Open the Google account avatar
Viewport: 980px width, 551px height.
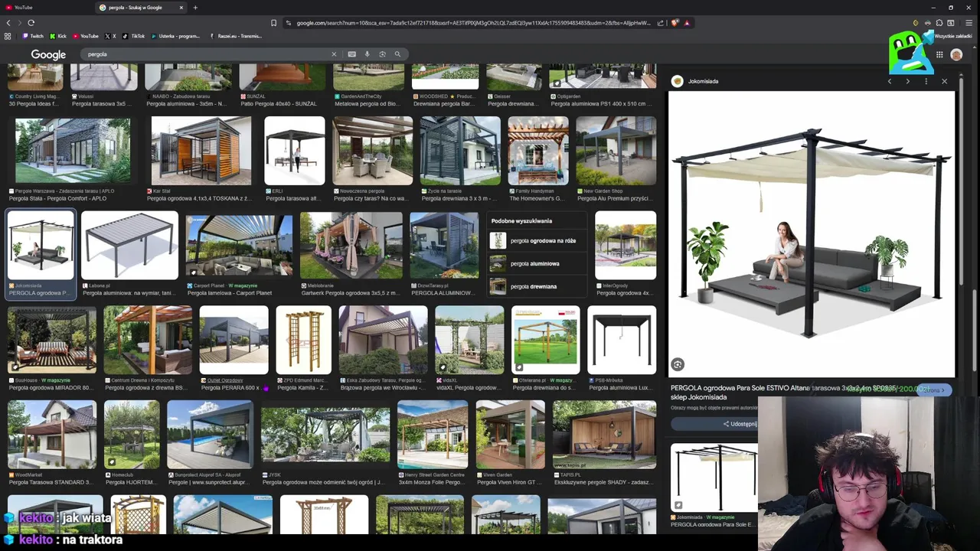click(956, 54)
